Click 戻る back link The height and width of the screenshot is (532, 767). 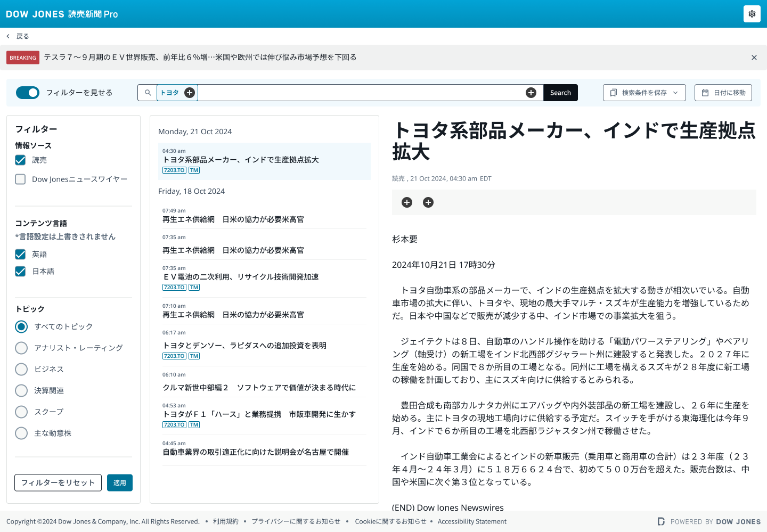(22, 36)
